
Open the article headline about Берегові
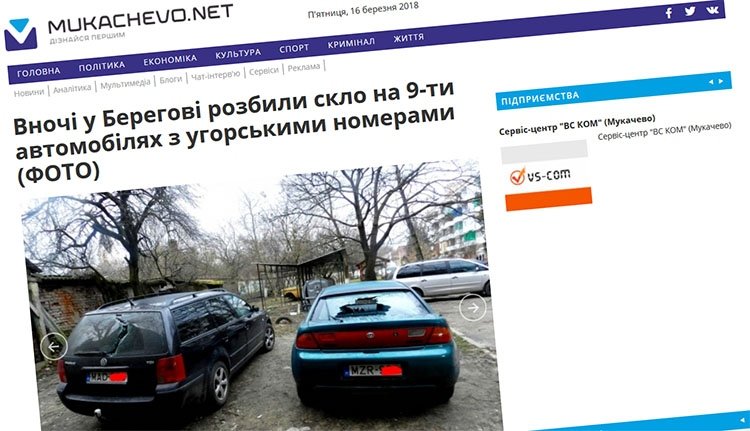coord(234,132)
